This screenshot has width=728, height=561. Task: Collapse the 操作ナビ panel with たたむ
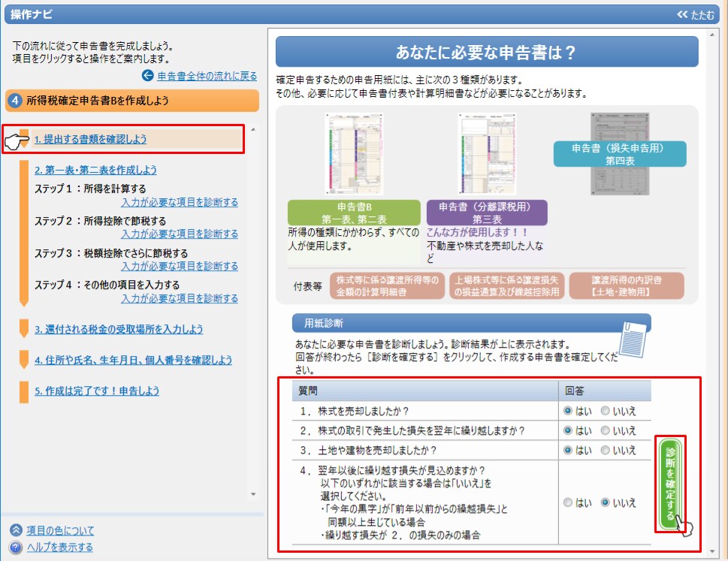pos(695,15)
